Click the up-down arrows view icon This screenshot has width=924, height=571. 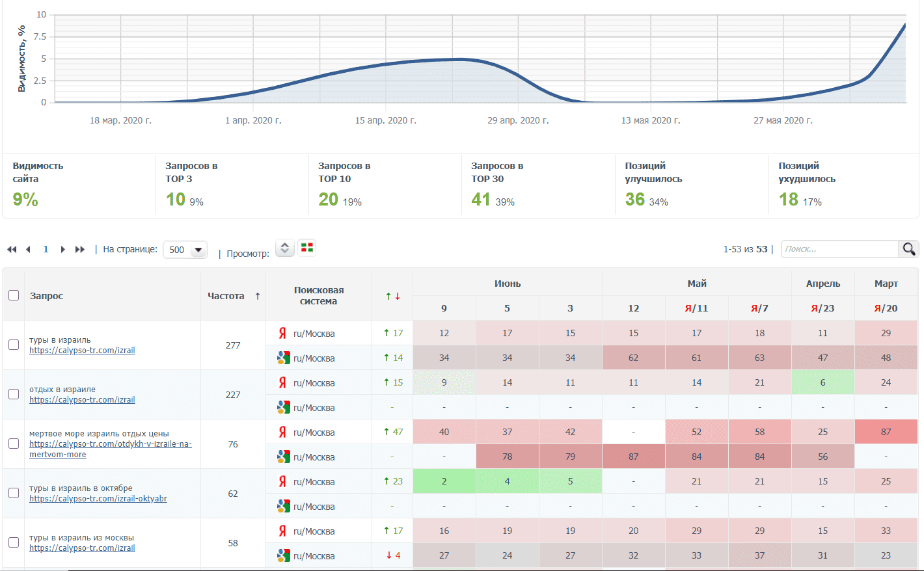(284, 248)
